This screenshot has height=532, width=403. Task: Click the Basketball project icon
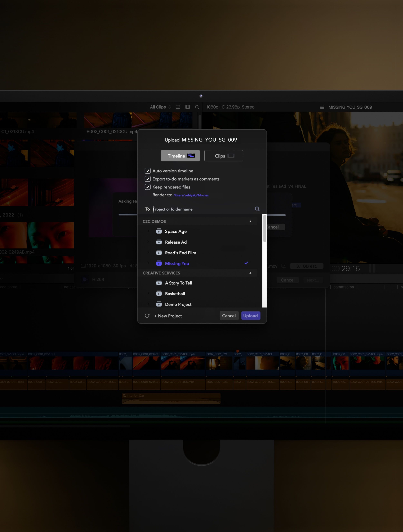[x=159, y=293]
